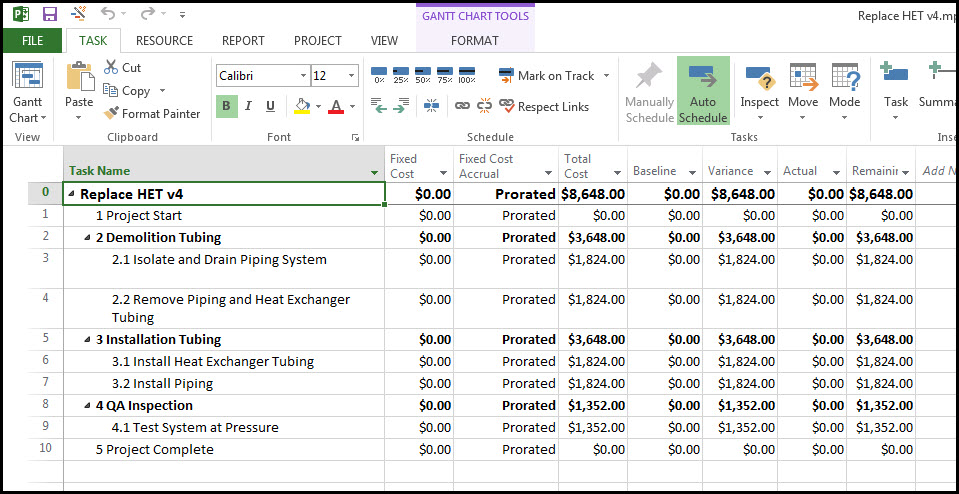Outdent the task with the left arrow icon
Screen dimensions: 959x494
(x=379, y=106)
